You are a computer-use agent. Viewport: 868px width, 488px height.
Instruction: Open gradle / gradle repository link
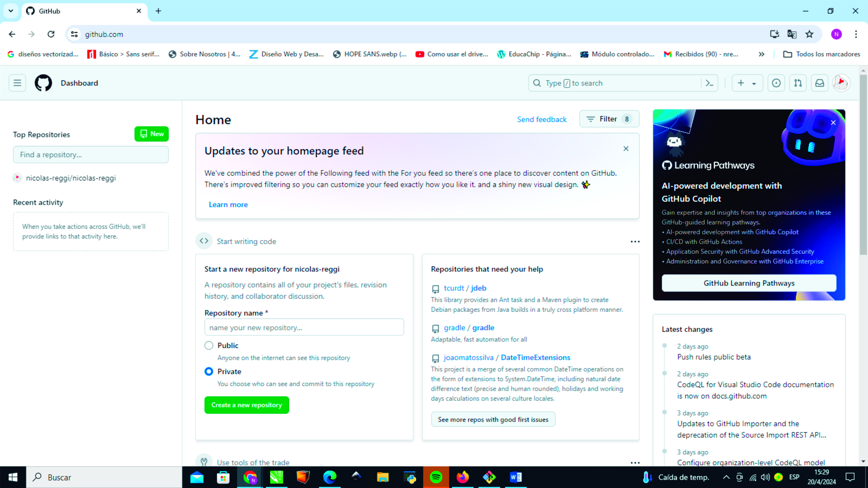coord(469,328)
